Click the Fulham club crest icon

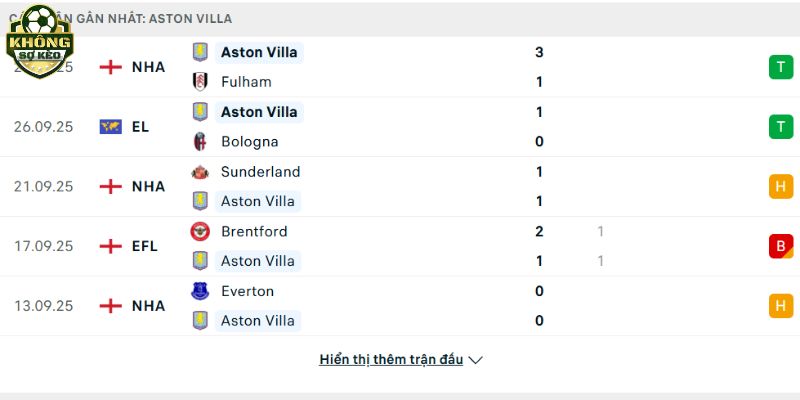point(200,82)
